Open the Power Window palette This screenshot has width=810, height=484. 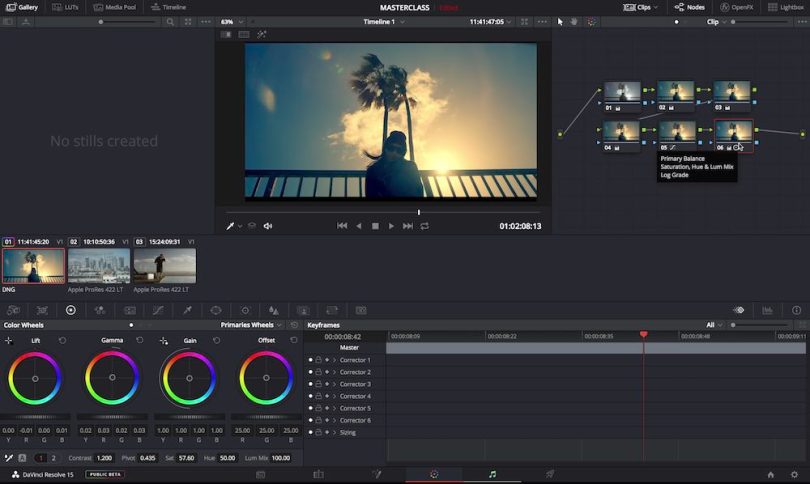(x=216, y=310)
